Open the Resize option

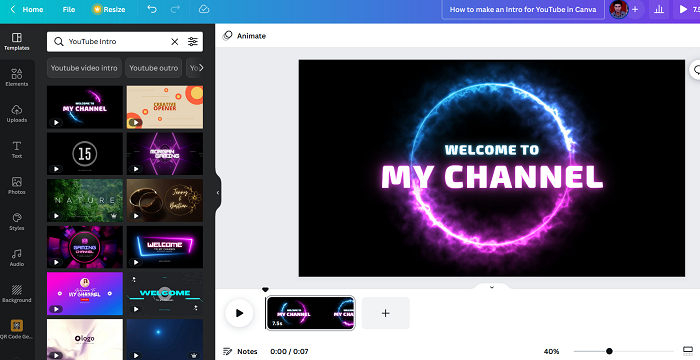click(108, 9)
